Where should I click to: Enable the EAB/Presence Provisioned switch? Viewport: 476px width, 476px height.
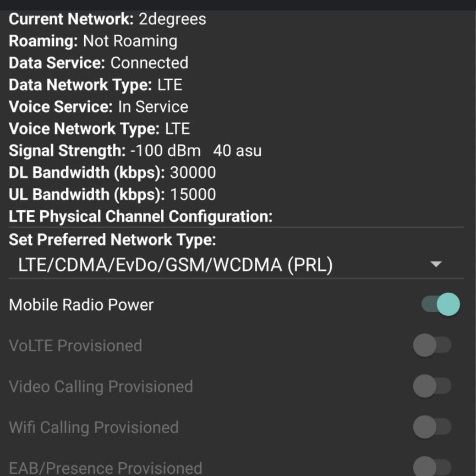click(432, 467)
